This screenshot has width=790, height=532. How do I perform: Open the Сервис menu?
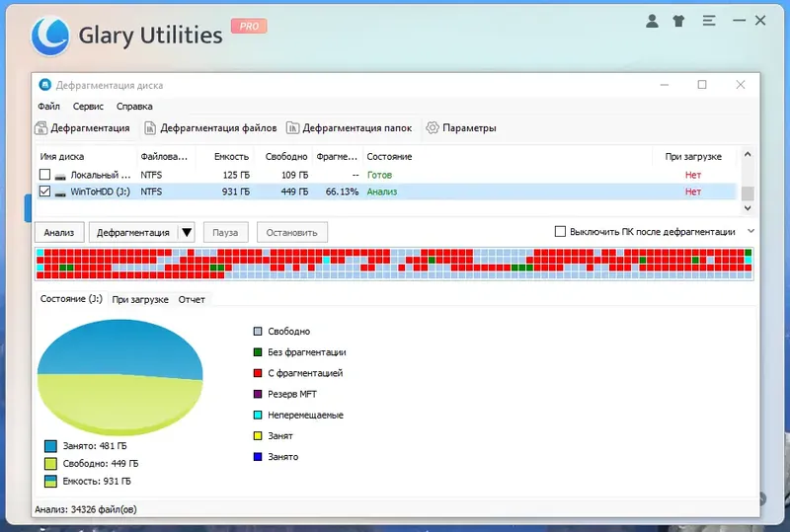click(x=88, y=107)
